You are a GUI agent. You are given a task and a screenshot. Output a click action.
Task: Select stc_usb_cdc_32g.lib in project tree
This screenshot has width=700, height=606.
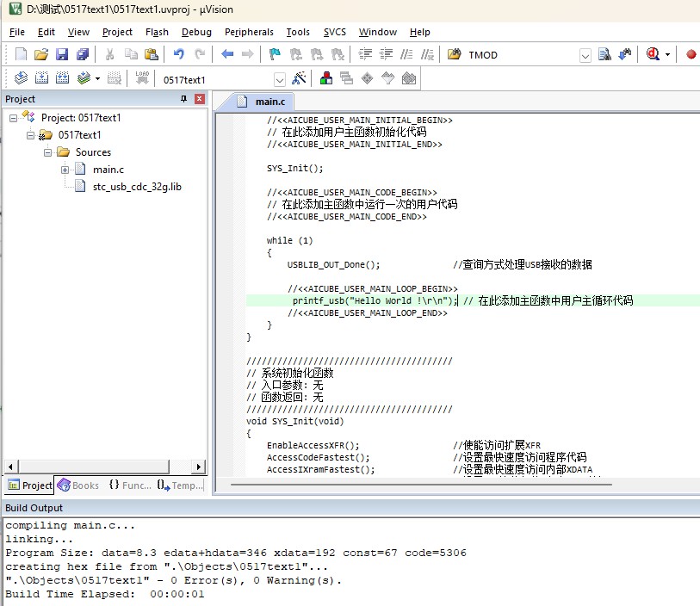coord(137,187)
